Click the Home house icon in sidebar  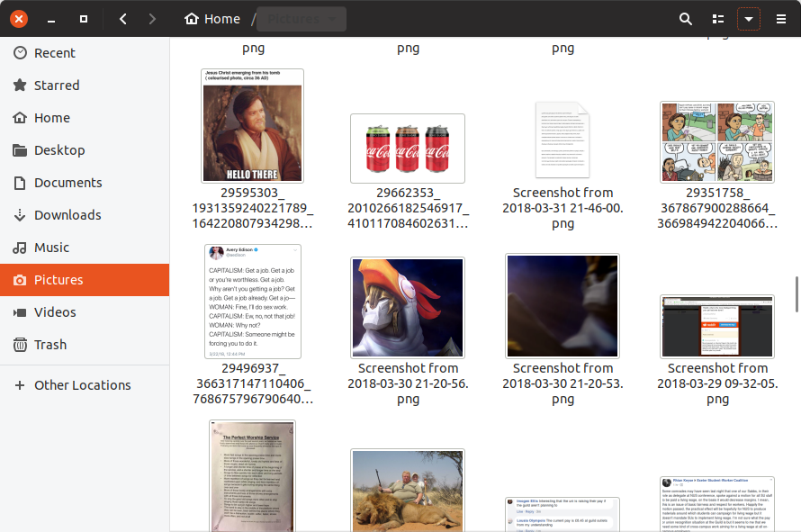[20, 118]
